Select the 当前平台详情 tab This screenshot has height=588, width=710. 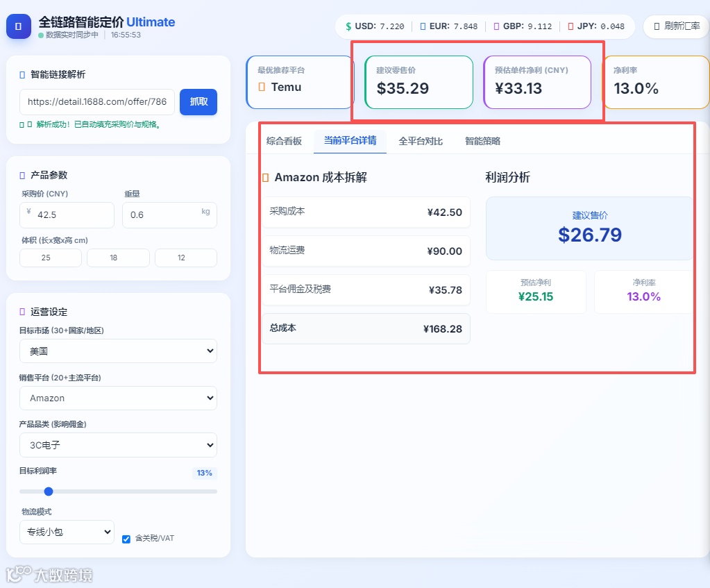click(350, 141)
